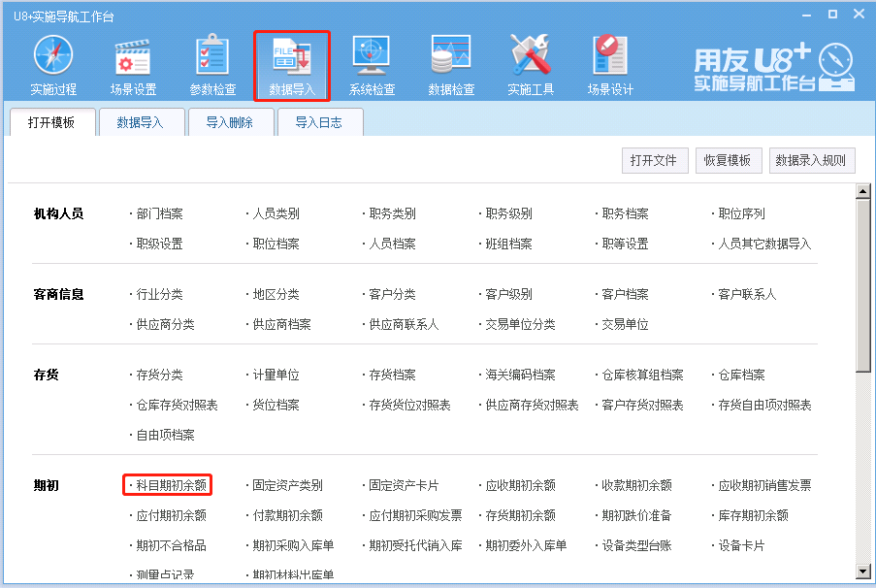Open the 客户档案 template link
The width and height of the screenshot is (876, 588).
tap(625, 294)
